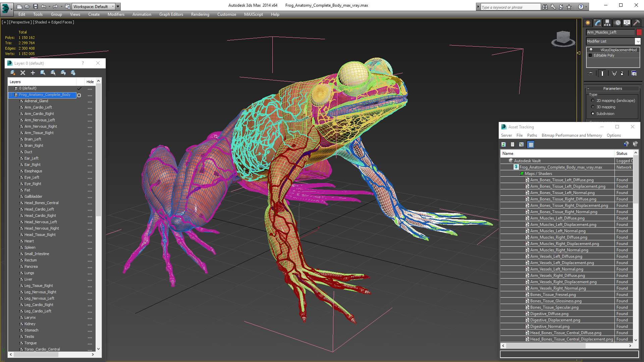Select 2D mapping (landscape) radio button
644x362 pixels.
(593, 101)
